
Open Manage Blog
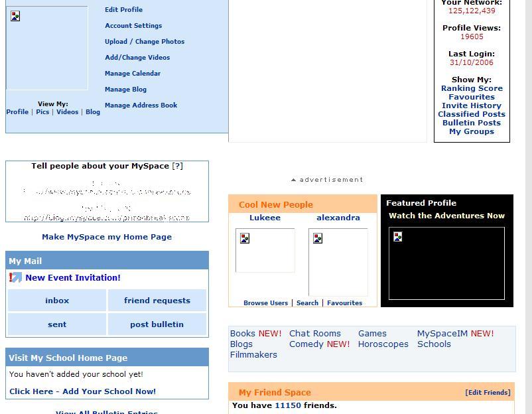(125, 90)
